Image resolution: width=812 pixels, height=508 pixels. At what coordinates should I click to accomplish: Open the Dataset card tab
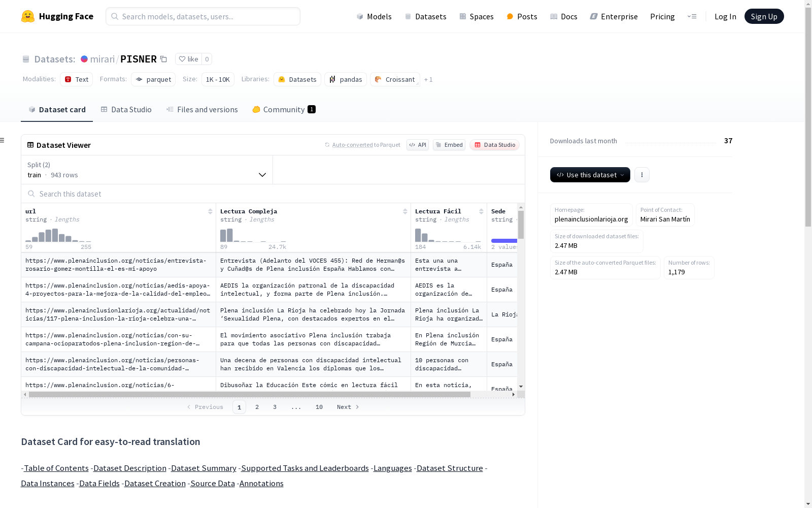[57, 110]
